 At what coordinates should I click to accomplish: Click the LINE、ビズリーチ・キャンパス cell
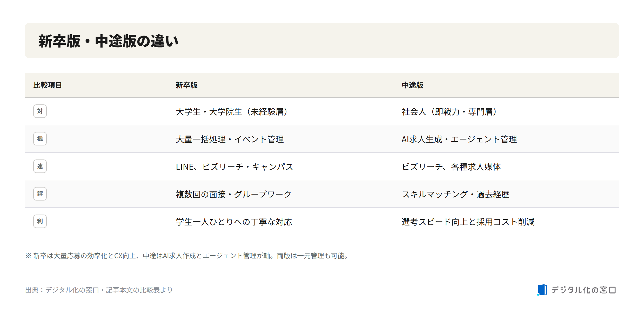coord(234,167)
